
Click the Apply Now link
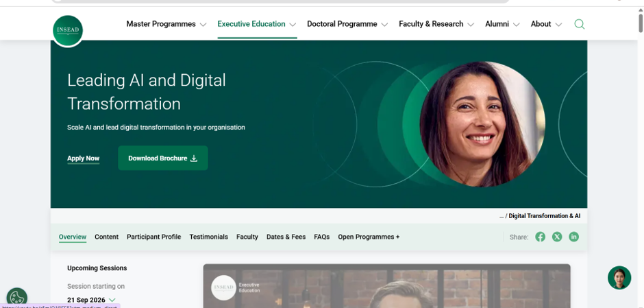pyautogui.click(x=84, y=158)
